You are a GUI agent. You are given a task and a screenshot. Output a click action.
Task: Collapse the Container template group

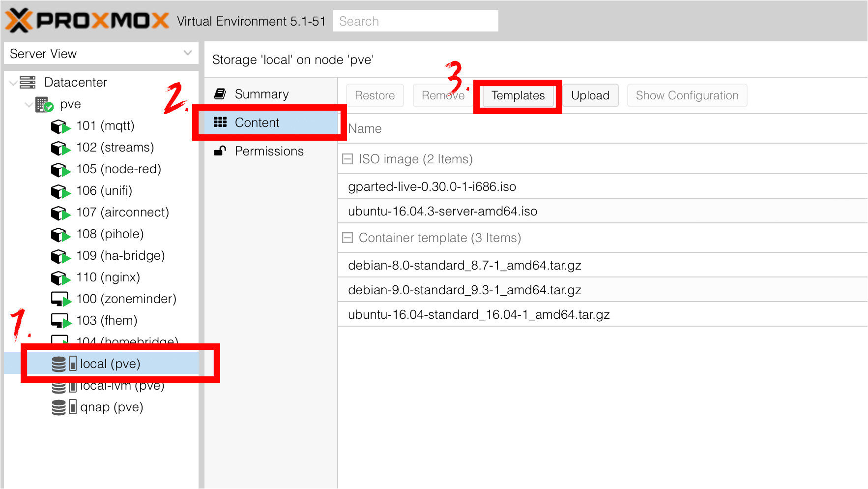point(347,238)
